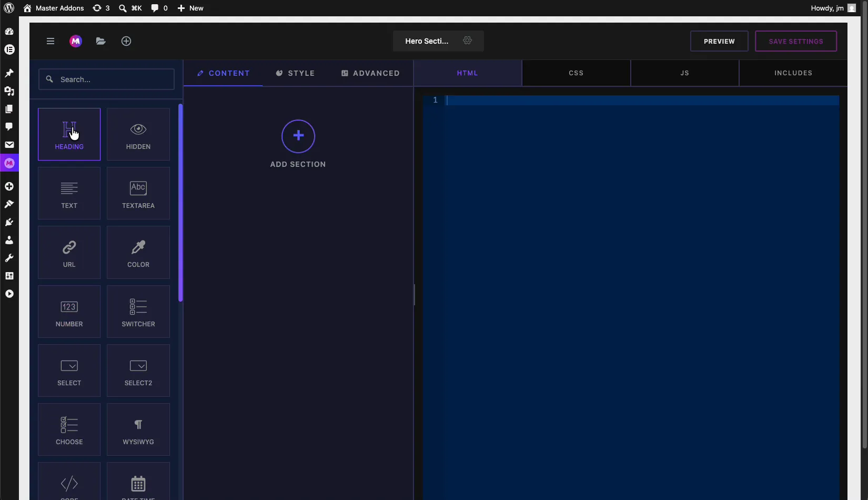Viewport: 868px width, 500px height.
Task: Click the collapse menu play icon
Action: coord(9,294)
